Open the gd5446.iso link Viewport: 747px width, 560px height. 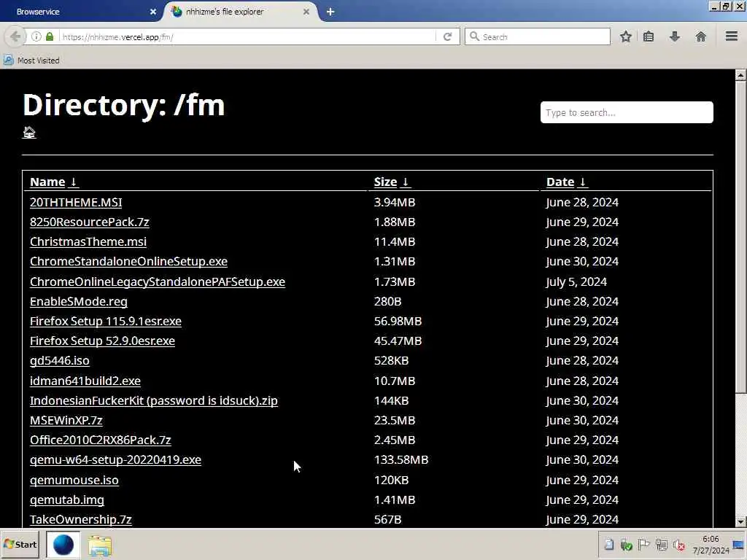60,361
